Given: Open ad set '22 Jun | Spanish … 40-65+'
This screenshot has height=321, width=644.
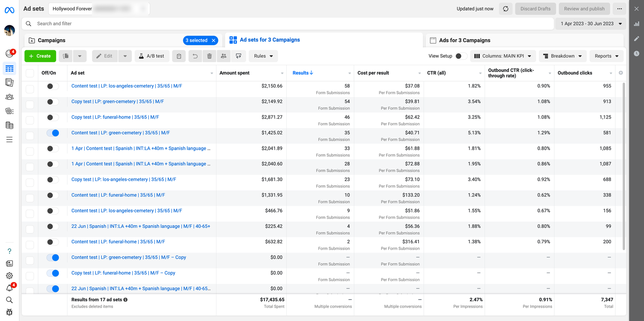Looking at the screenshot, I should [141, 226].
